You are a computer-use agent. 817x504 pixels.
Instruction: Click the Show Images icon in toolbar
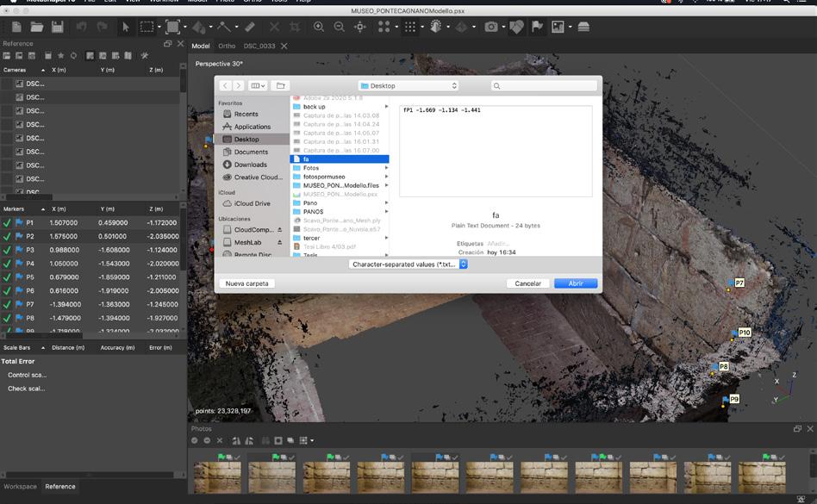click(558, 27)
